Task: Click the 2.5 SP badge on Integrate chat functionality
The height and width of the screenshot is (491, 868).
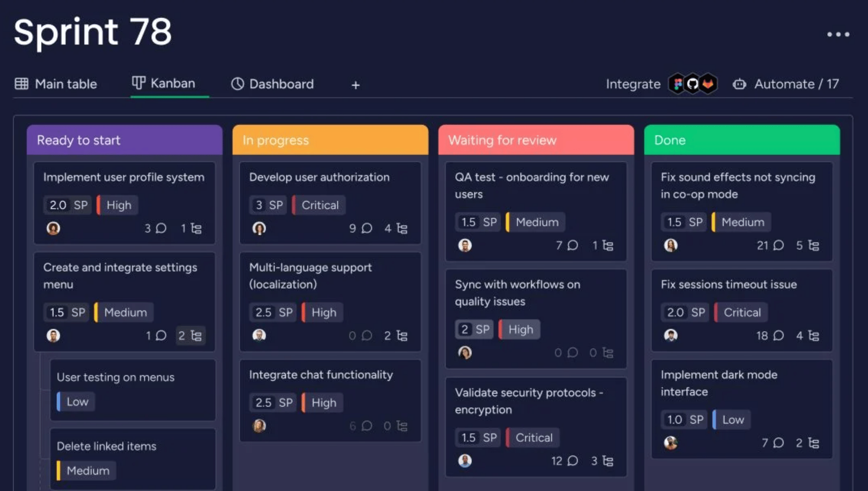Action: tap(274, 403)
